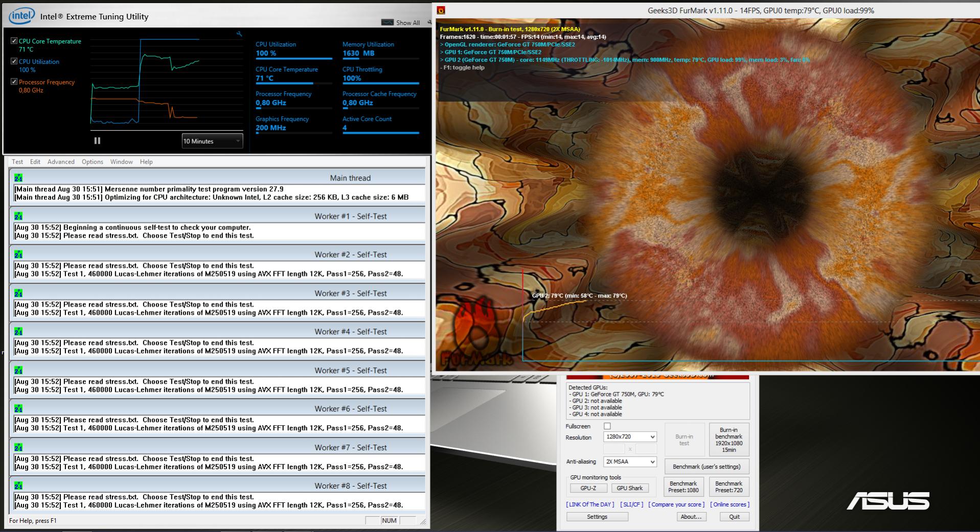
Task: Open the Edit menu in Prime95
Action: [x=35, y=161]
